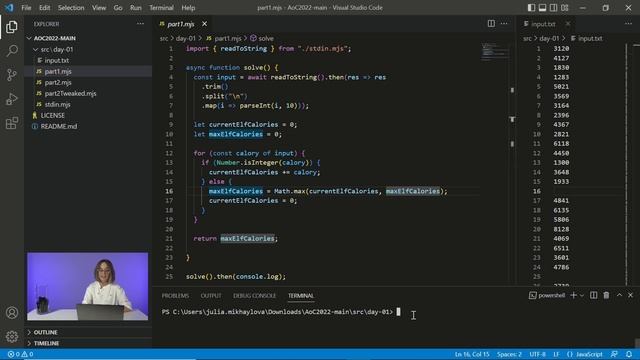Open the File menu

[26, 8]
